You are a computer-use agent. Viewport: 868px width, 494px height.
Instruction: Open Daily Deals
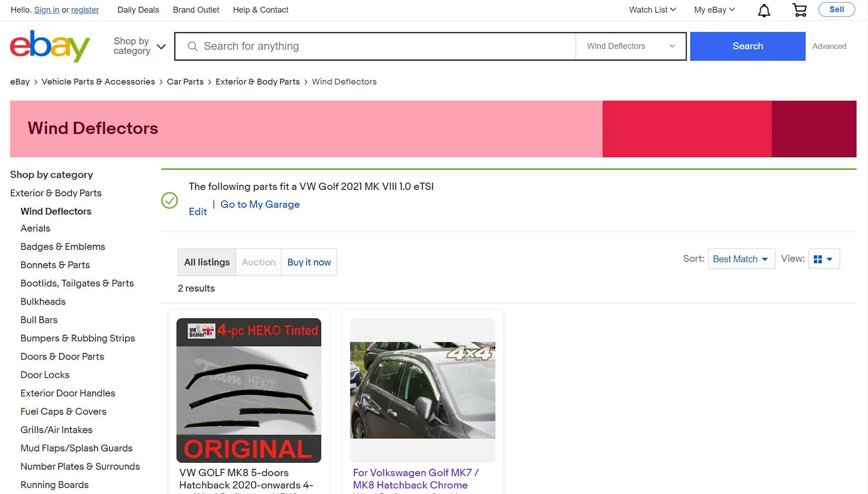click(x=138, y=10)
